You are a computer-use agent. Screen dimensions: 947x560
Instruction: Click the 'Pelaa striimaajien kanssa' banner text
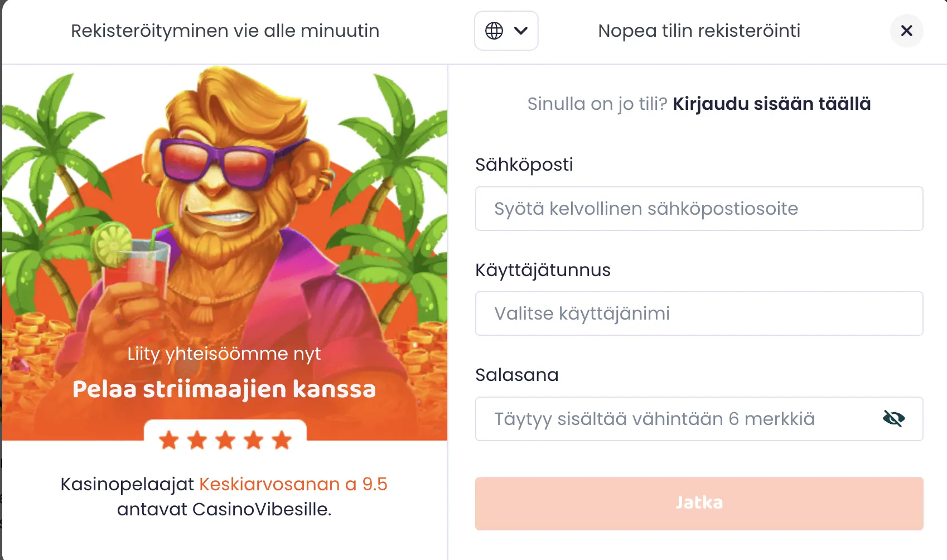click(x=224, y=389)
